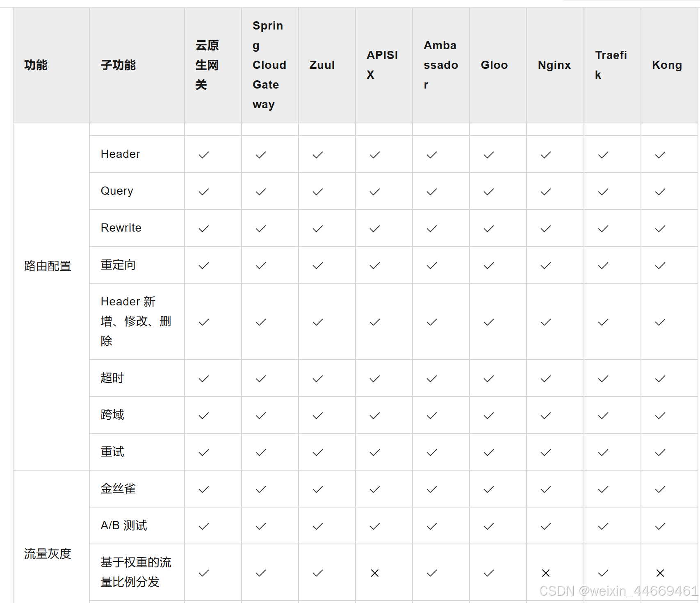
Task: Click weighted traffic checkmark under Traefik
Action: 603,573
